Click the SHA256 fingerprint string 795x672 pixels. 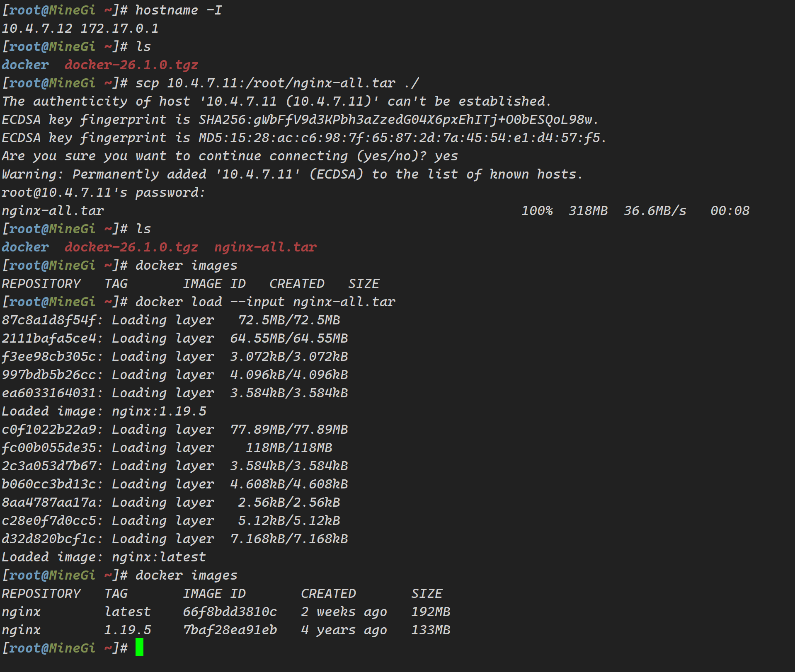point(395,119)
